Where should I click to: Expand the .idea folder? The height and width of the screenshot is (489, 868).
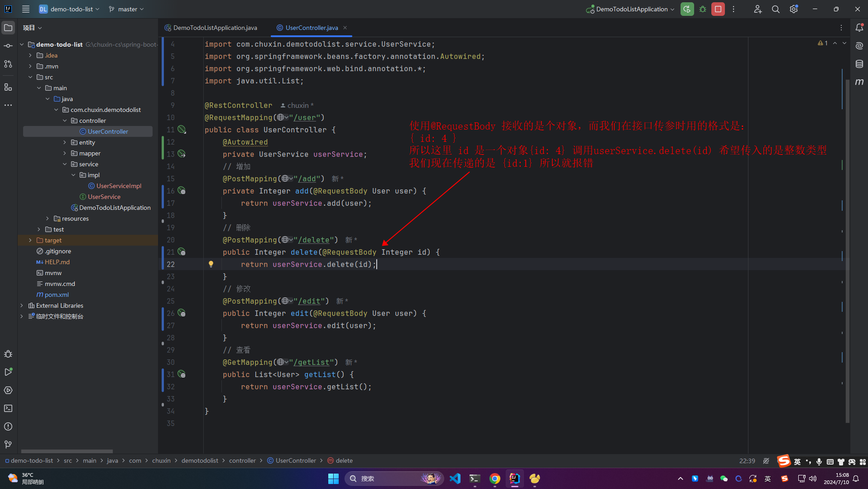[x=30, y=55]
